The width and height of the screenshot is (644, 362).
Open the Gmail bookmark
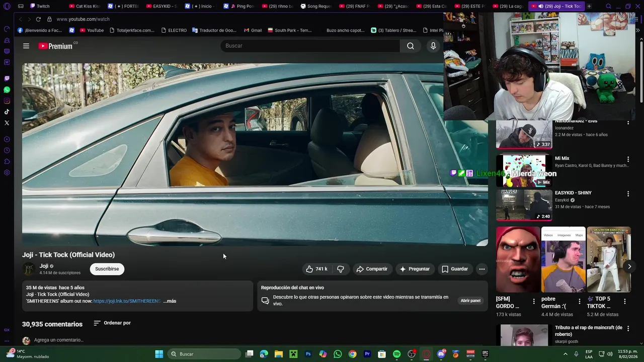coord(253,30)
